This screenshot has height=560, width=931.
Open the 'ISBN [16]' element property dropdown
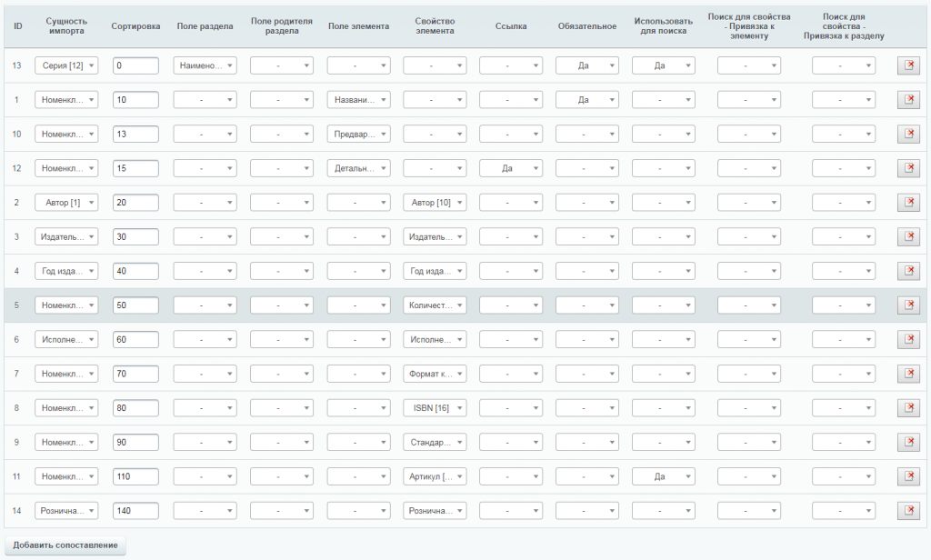tap(435, 408)
